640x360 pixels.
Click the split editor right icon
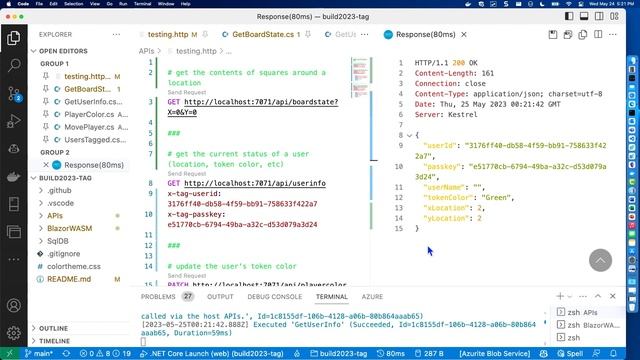point(598,35)
